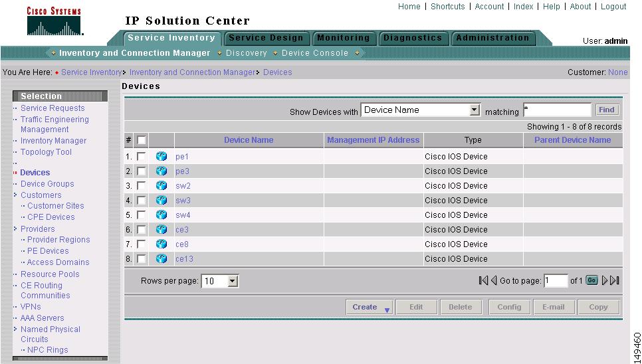This screenshot has height=364, width=642.
Task: Click the device icon for sw4
Action: tap(161, 215)
